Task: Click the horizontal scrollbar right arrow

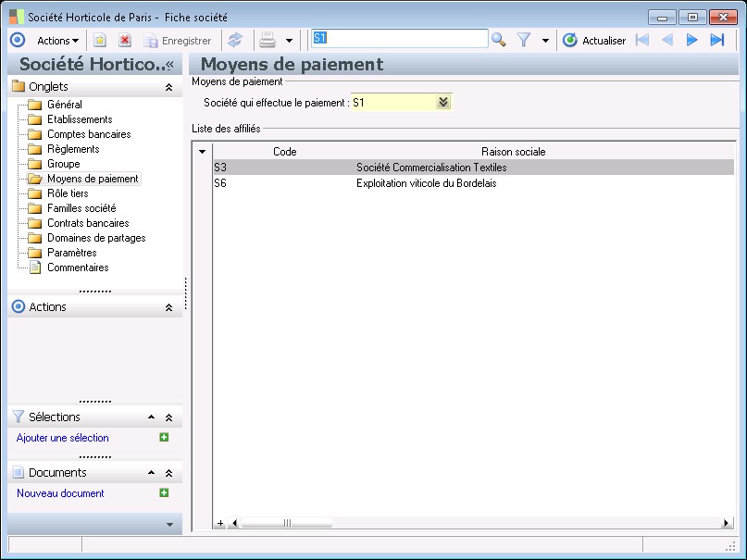Action: click(726, 523)
